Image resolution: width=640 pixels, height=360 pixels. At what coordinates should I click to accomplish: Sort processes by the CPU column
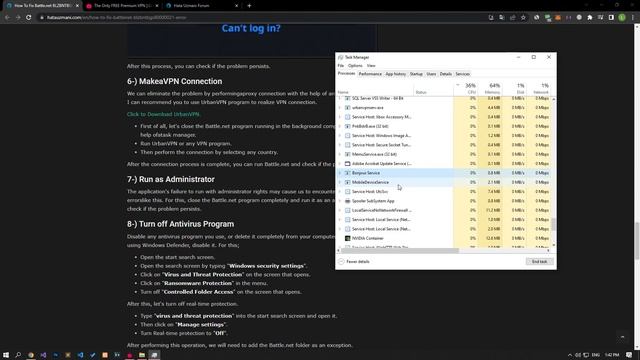point(465,89)
